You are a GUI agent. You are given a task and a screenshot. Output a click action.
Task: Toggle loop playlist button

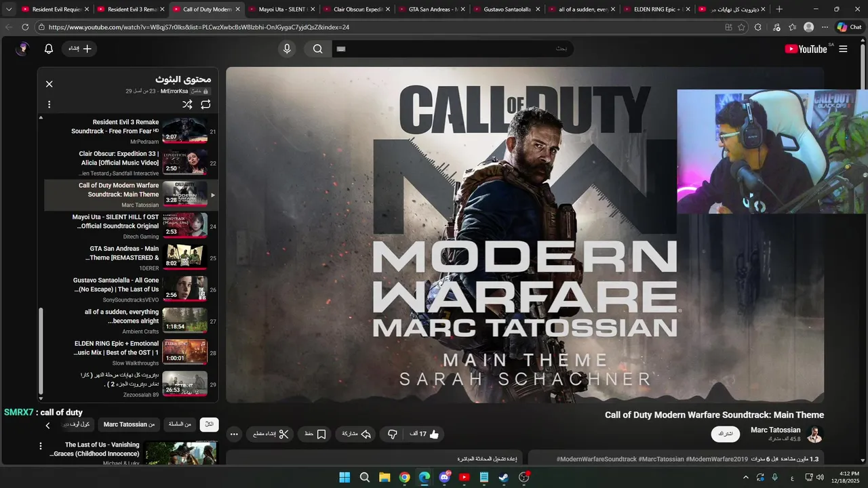[205, 104]
